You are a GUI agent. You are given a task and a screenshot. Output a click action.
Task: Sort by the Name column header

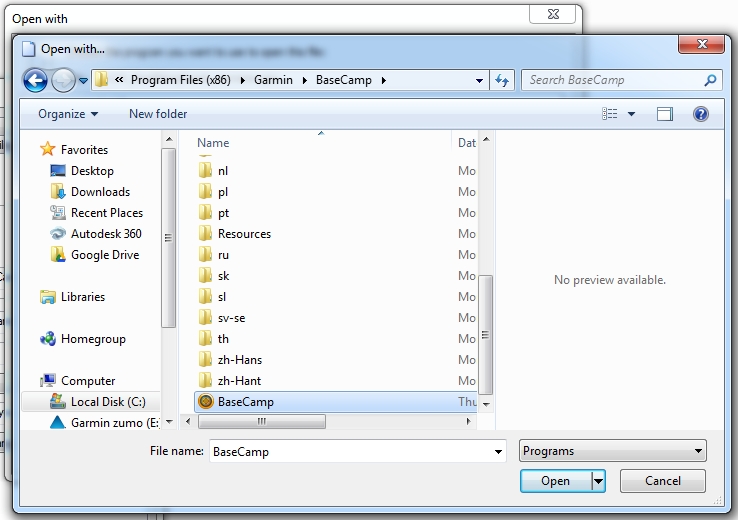(x=214, y=143)
